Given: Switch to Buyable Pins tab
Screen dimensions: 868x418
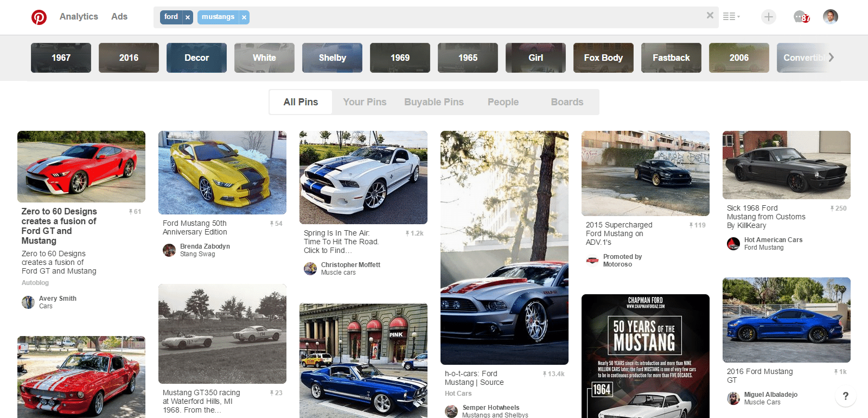Looking at the screenshot, I should 434,102.
